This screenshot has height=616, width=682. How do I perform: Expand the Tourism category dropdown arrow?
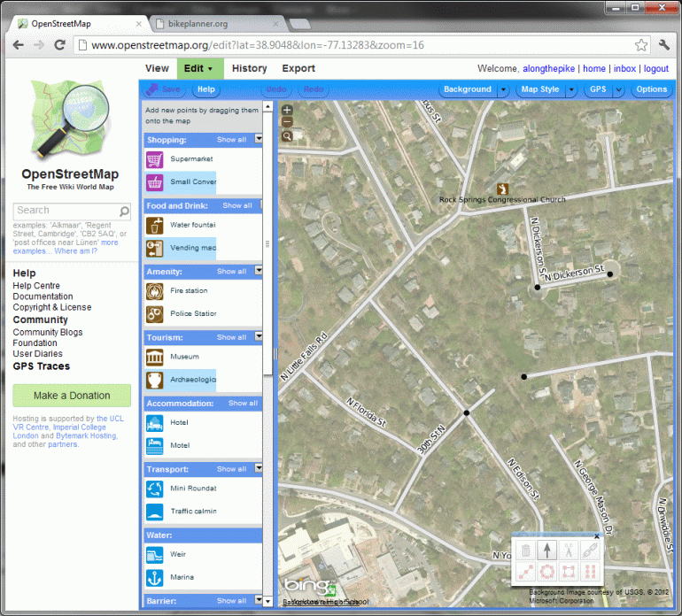coord(259,336)
